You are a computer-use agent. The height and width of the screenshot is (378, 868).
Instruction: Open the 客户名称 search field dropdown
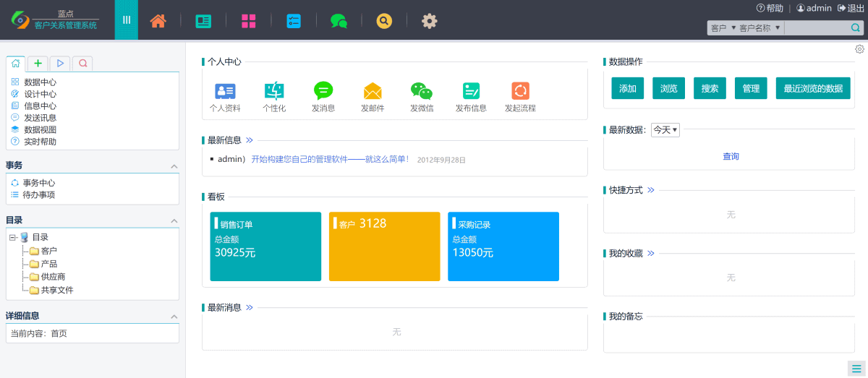tap(759, 28)
